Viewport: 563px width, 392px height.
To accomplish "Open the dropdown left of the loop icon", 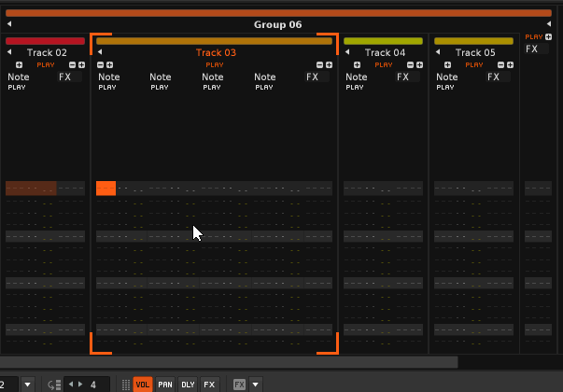I will pos(28,385).
